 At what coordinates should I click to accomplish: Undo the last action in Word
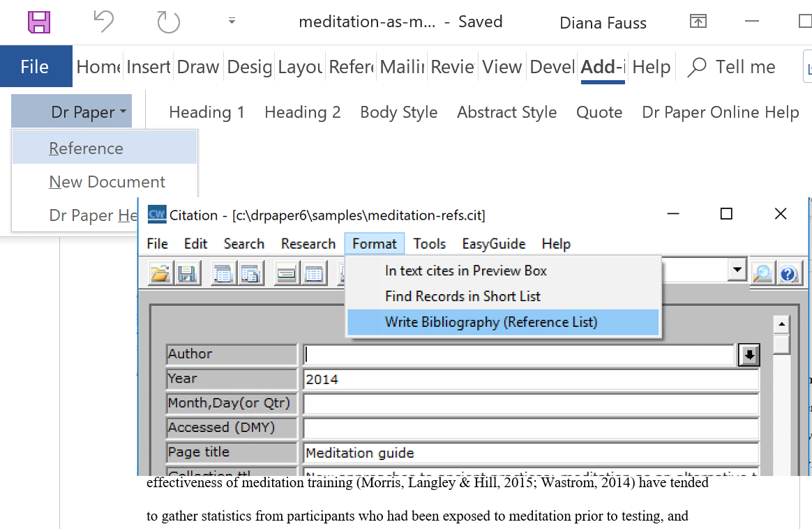pos(104,22)
